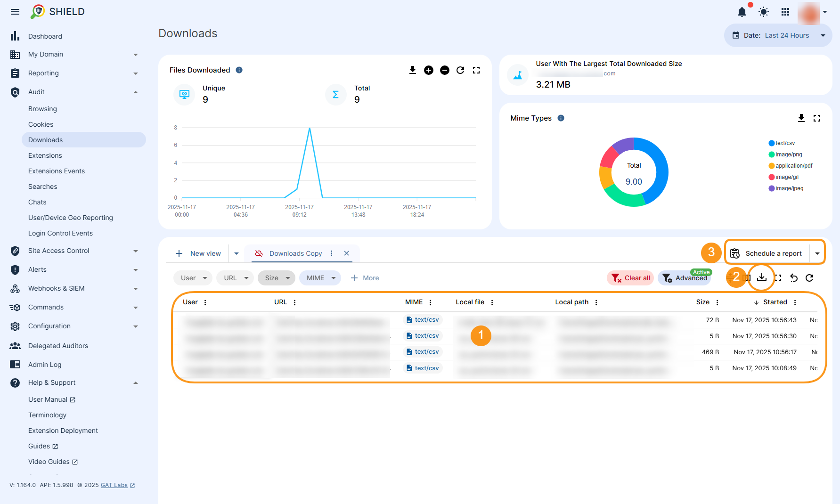Toggle off the Advanced filter
Viewport: 840px width, 504px height.
(685, 278)
